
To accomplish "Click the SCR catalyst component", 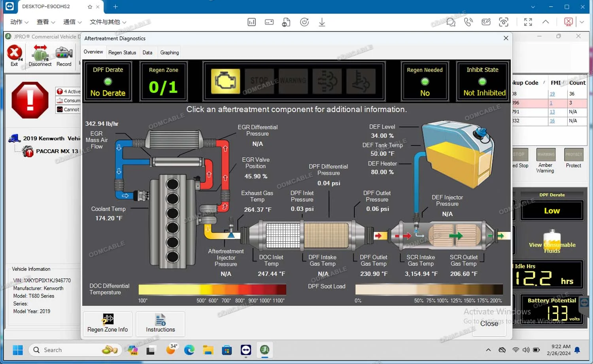I will click(455, 236).
